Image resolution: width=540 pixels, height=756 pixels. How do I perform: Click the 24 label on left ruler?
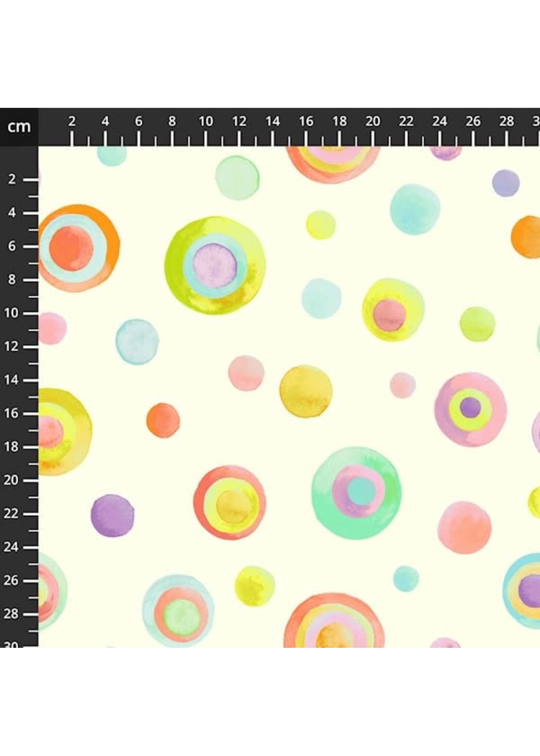coord(12,547)
